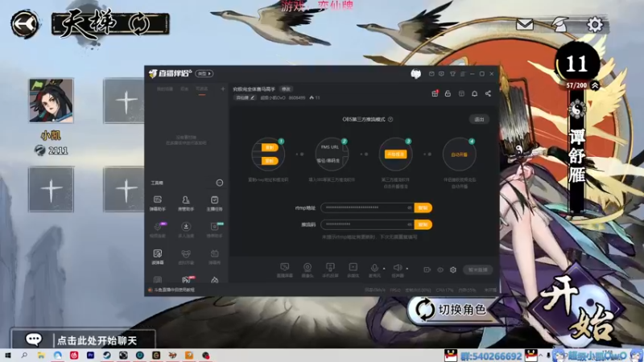Add screen capture source in bottom toolbar

pyautogui.click(x=285, y=270)
